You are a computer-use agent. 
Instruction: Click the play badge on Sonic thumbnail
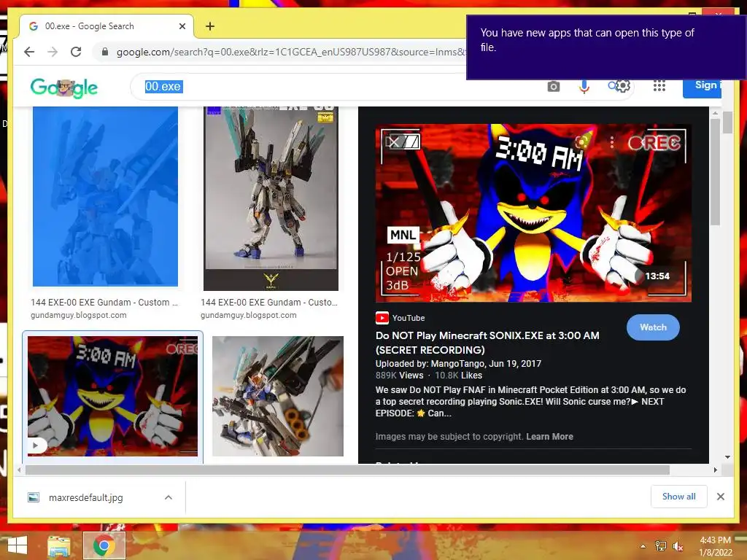(x=36, y=446)
